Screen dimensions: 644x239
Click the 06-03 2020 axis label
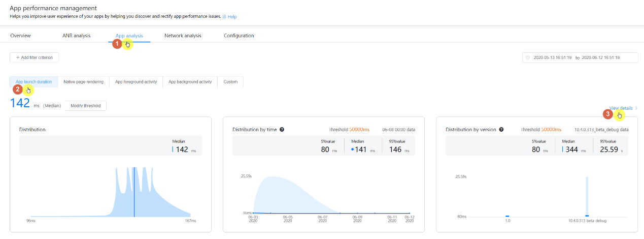(253, 219)
